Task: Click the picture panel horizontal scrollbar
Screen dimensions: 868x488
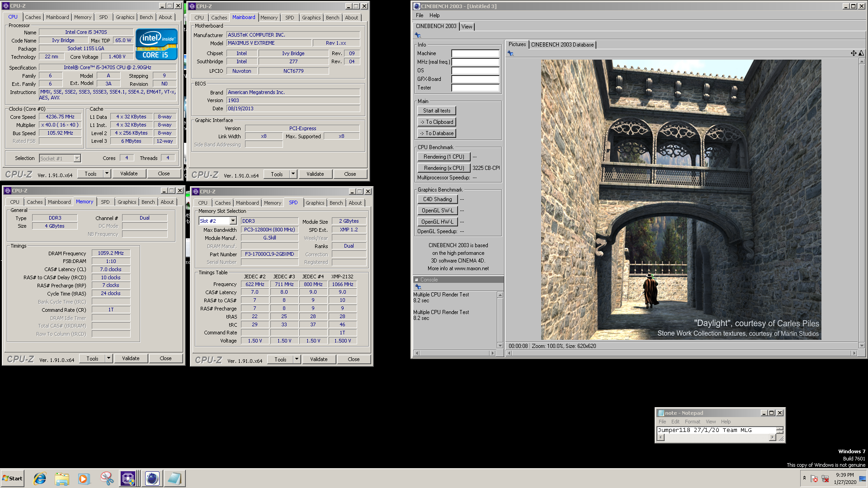Action: pyautogui.click(x=682, y=353)
